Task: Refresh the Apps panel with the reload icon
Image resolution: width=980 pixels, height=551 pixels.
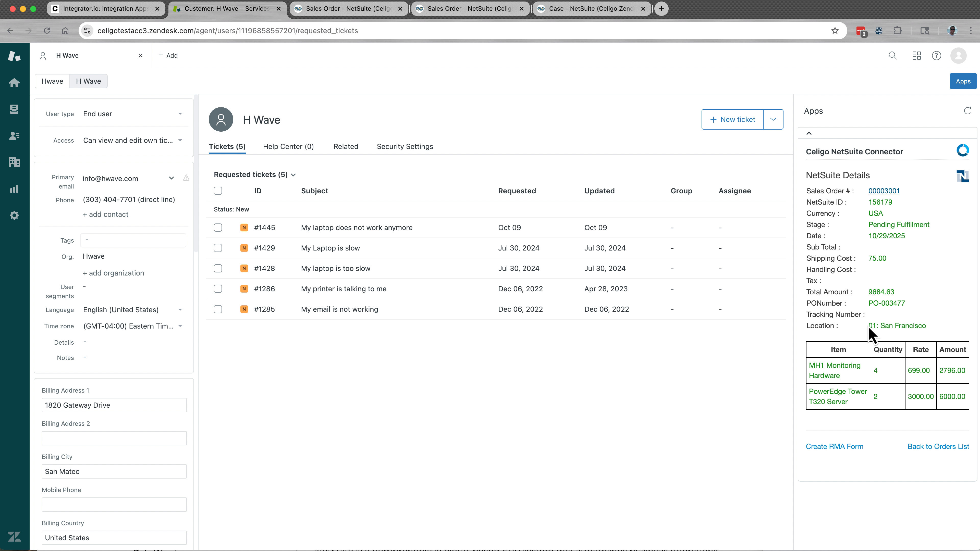Action: point(967,111)
